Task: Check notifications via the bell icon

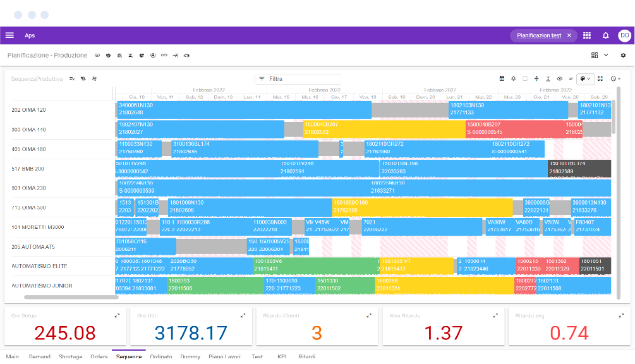Action: point(605,35)
